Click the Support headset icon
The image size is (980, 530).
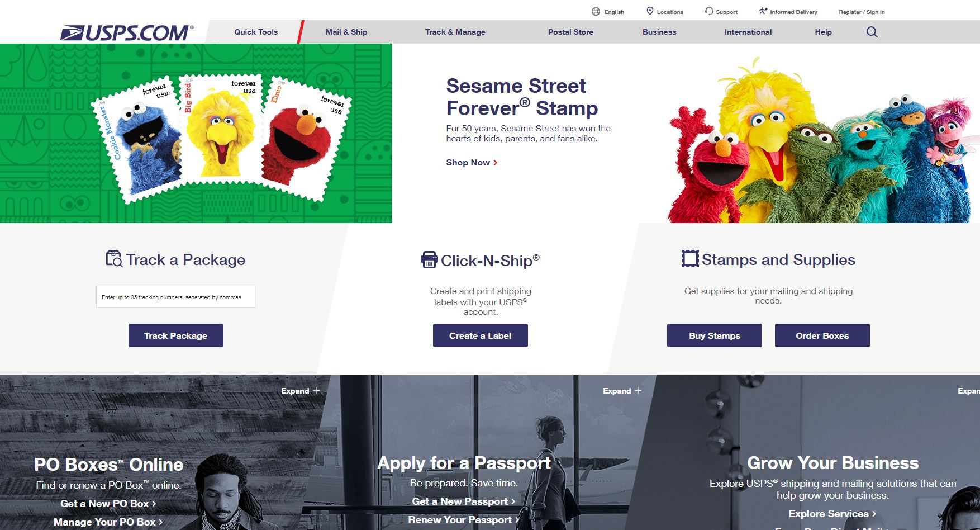tap(709, 11)
